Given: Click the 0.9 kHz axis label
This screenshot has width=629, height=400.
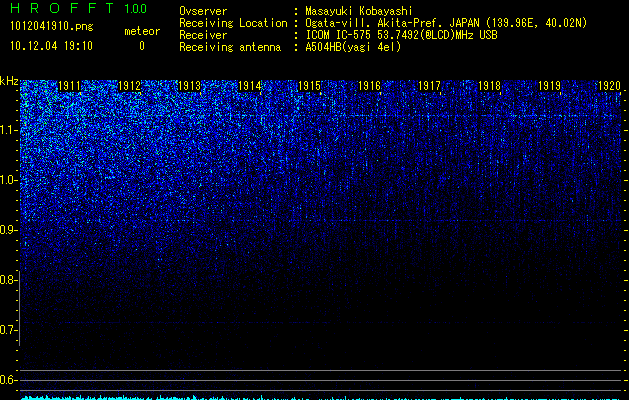Looking at the screenshot, I should tap(9, 230).
